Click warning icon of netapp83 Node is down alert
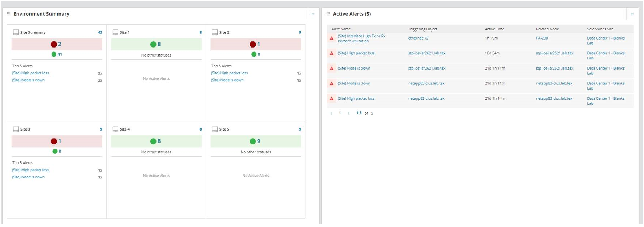This screenshot has height=227, width=644. click(332, 83)
